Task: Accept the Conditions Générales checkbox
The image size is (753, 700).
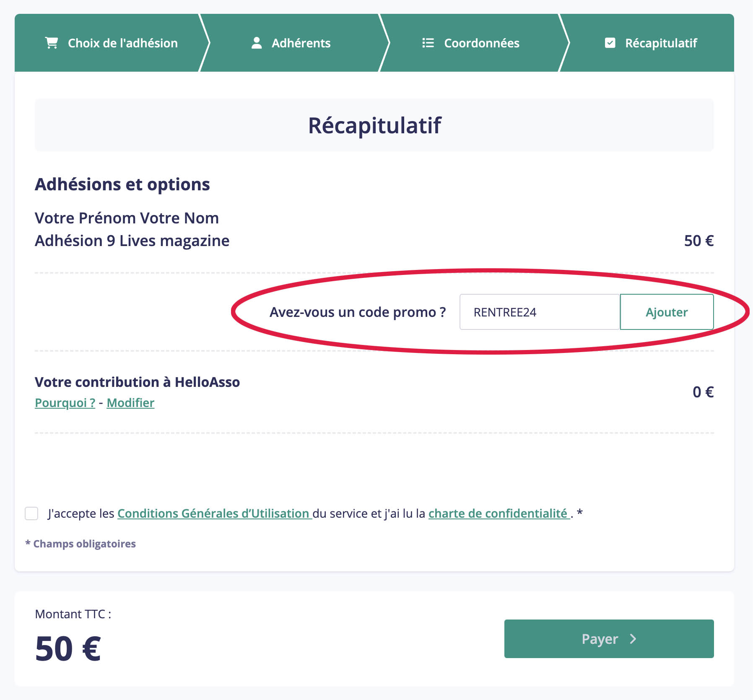Action: pos(31,513)
